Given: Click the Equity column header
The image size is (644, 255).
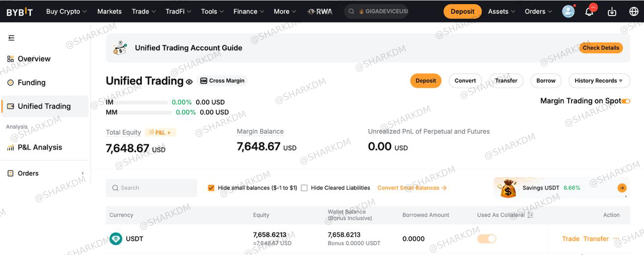Looking at the screenshot, I should coord(261,215).
